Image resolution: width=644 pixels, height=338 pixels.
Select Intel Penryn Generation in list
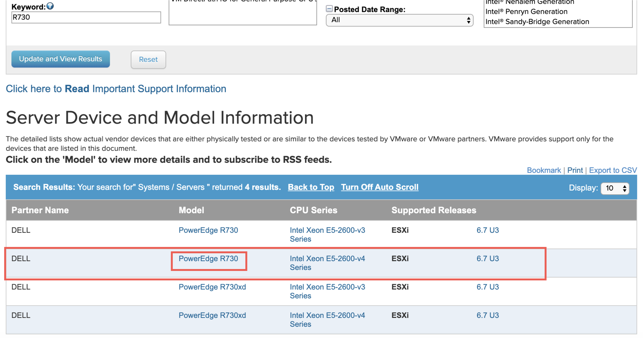[x=526, y=12]
